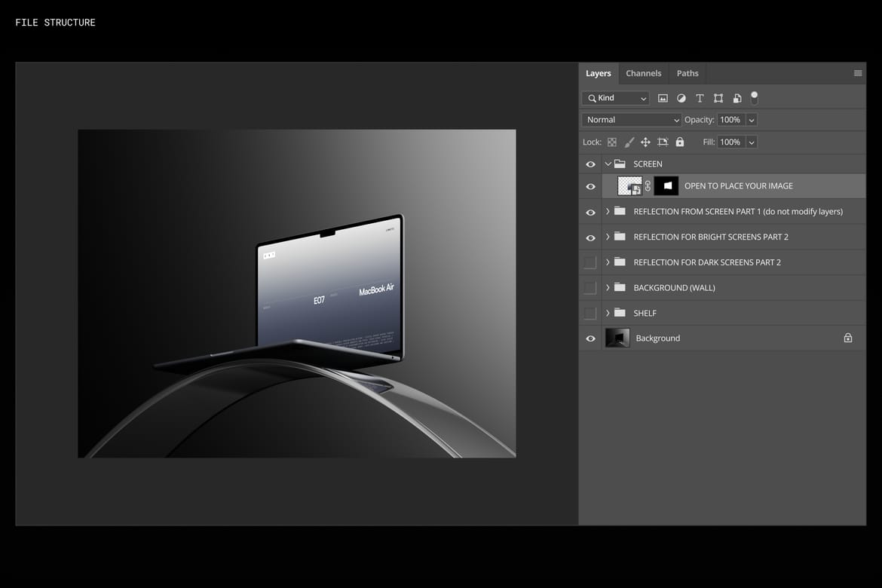Switch to the Paths tab
882x588 pixels.
coord(688,73)
